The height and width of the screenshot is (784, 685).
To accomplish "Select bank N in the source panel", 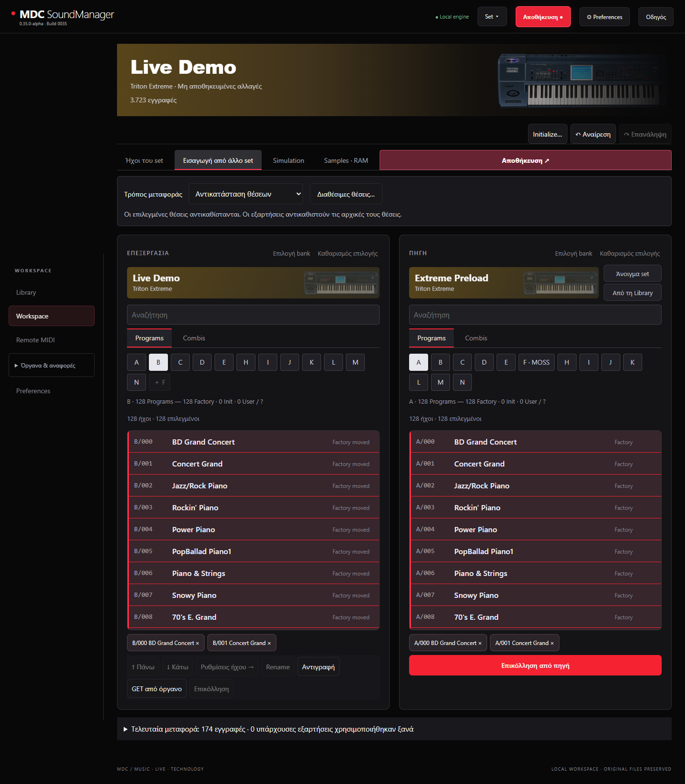I will coord(462,382).
